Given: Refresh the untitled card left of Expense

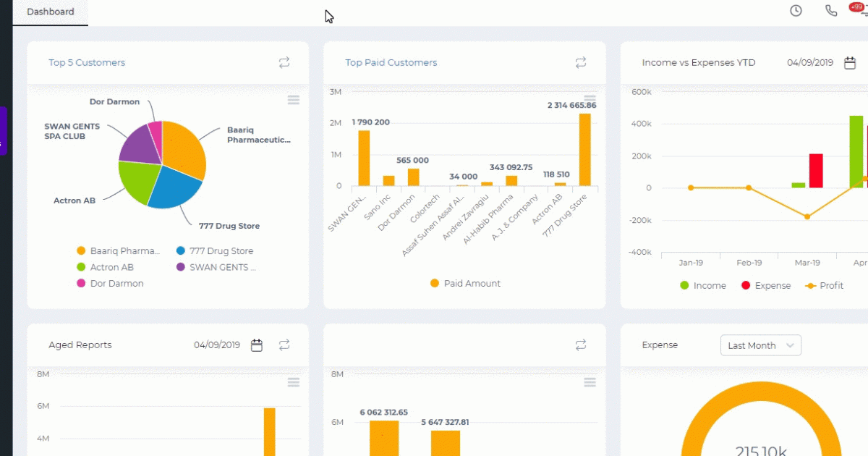Looking at the screenshot, I should click(x=581, y=345).
